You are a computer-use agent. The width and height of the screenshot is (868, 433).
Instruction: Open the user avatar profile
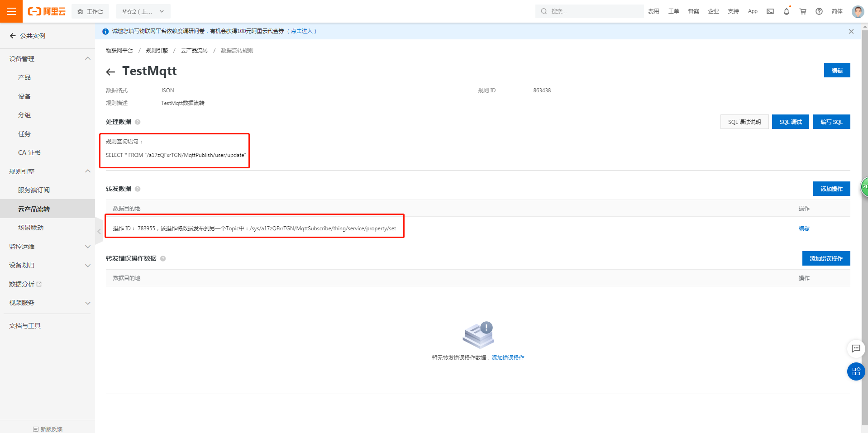(858, 11)
